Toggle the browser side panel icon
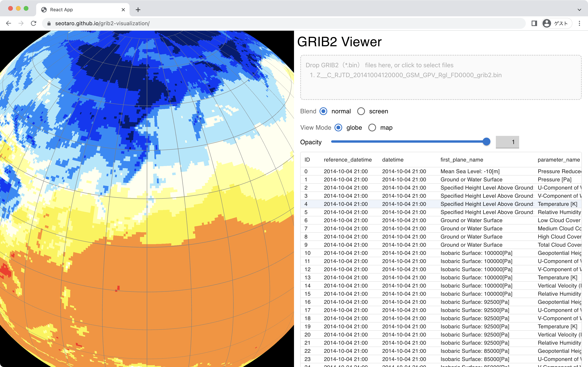The height and width of the screenshot is (367, 588). [x=534, y=23]
